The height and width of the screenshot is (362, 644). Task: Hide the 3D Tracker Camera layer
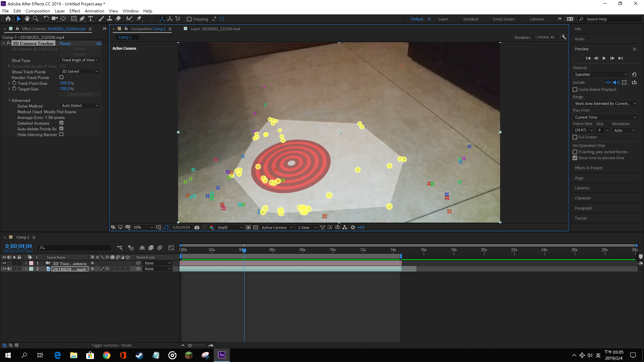pos(4,263)
